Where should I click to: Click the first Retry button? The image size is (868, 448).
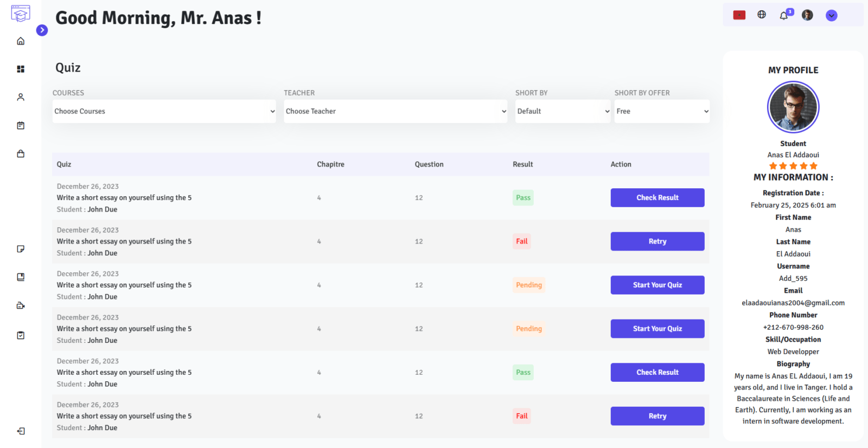point(658,241)
